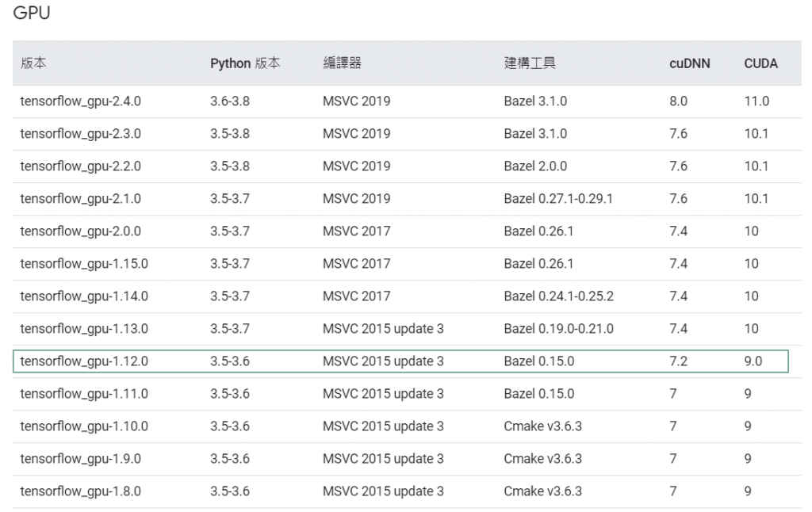Select the tensorflow_gpu-1.13.0 version cell
This screenshot has width=812, height=512.
[x=84, y=329]
